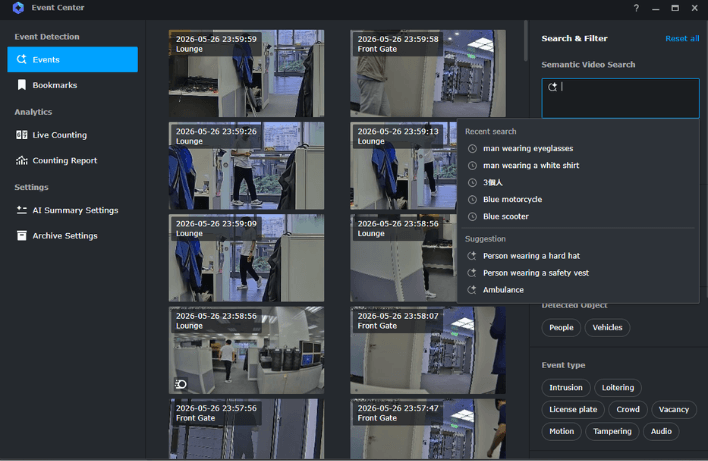Screen dimensions: 708x461
Task: Toggle the Motion event type filter
Action: (561, 431)
